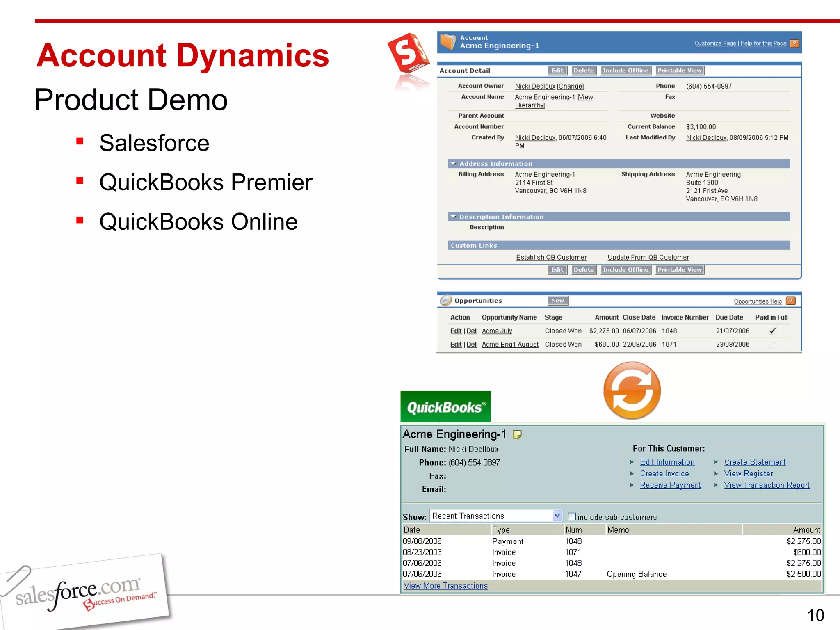Click the Close Date column header in Opportunities
Screen dimensions: 840x630
click(x=639, y=317)
